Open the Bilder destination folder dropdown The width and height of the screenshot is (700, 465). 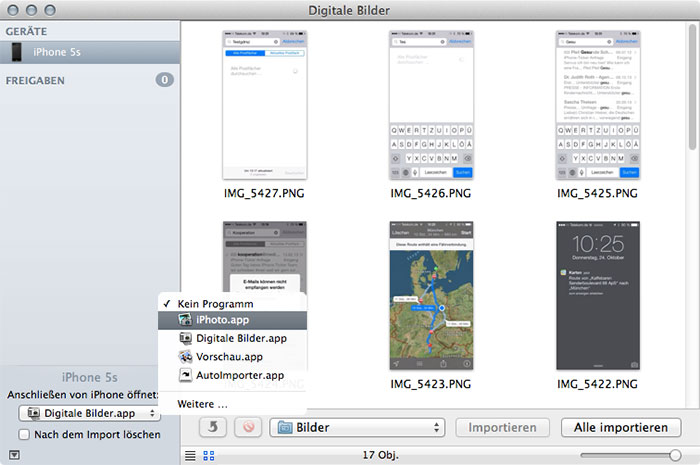tap(358, 428)
